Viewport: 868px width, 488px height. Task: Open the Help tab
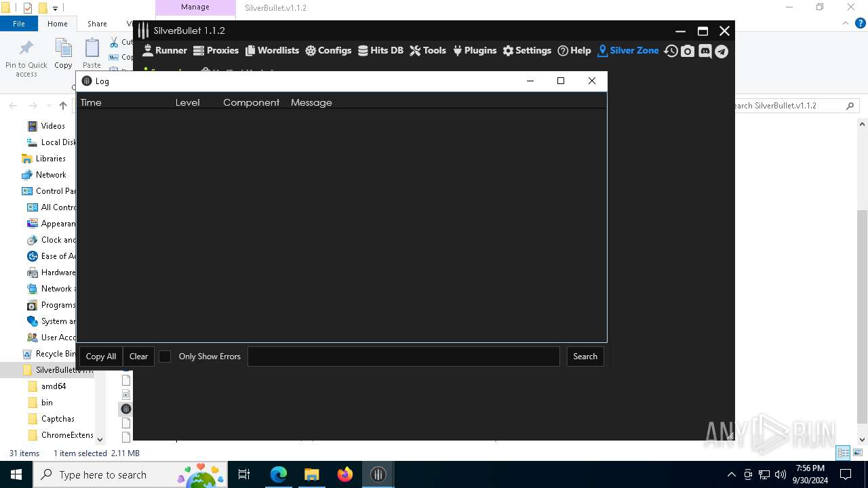pyautogui.click(x=574, y=50)
